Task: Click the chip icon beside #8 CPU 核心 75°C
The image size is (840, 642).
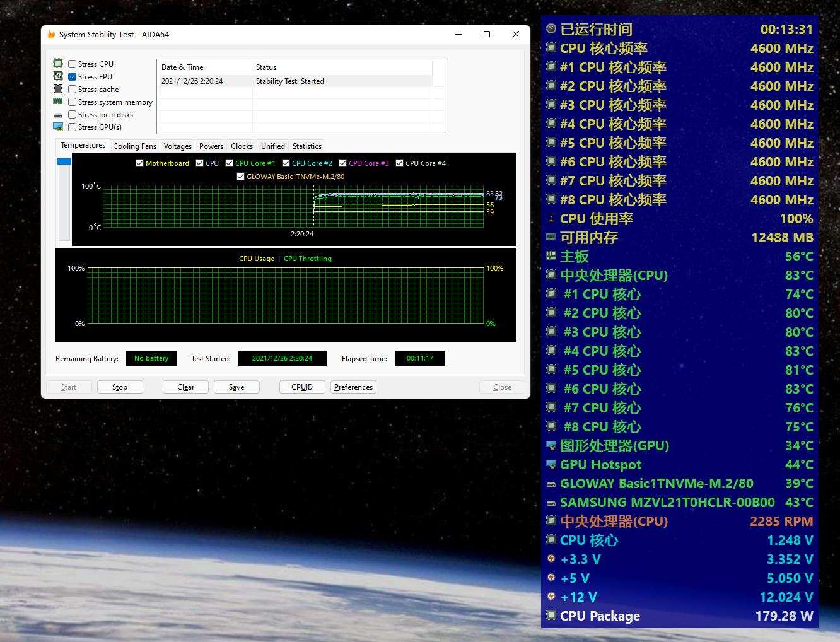Action: coord(551,426)
